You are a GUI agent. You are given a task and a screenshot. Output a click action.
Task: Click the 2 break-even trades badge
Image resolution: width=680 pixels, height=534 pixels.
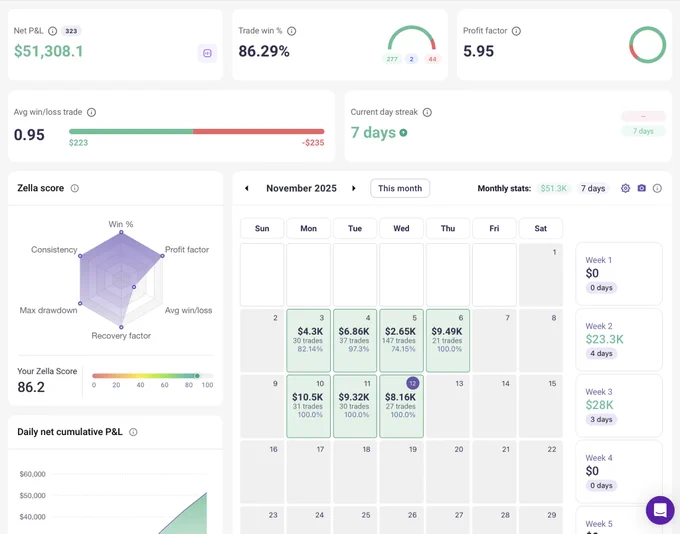coord(412,59)
